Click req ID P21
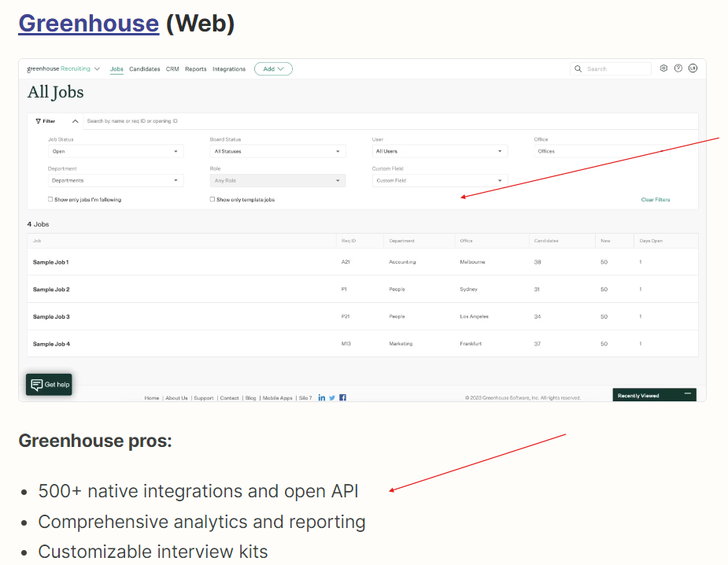The width and height of the screenshot is (728, 565). coord(346,316)
